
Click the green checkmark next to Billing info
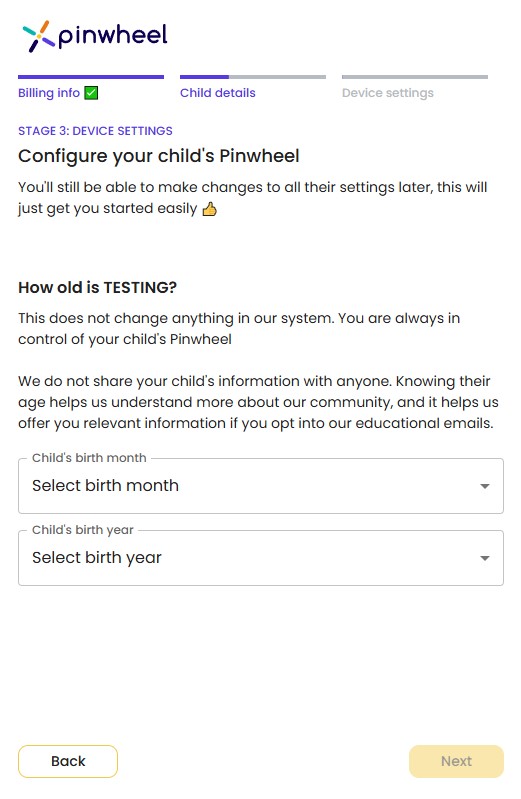coord(91,93)
